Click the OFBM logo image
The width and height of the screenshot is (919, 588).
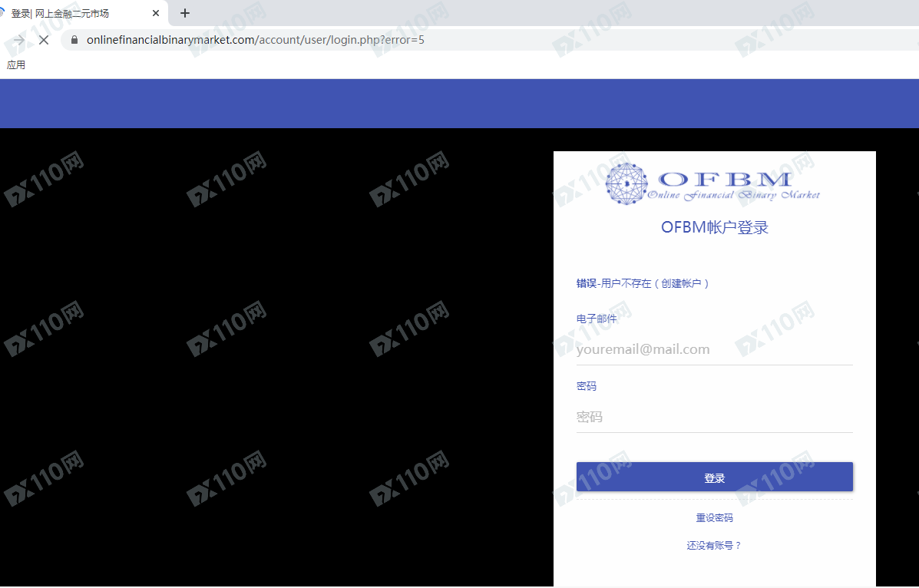tap(712, 184)
